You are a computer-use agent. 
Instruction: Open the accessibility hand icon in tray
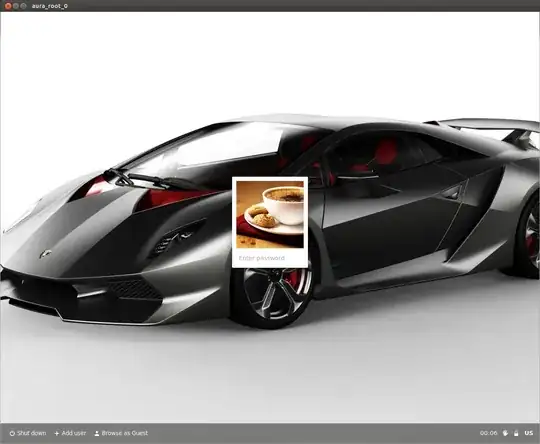tap(505, 433)
